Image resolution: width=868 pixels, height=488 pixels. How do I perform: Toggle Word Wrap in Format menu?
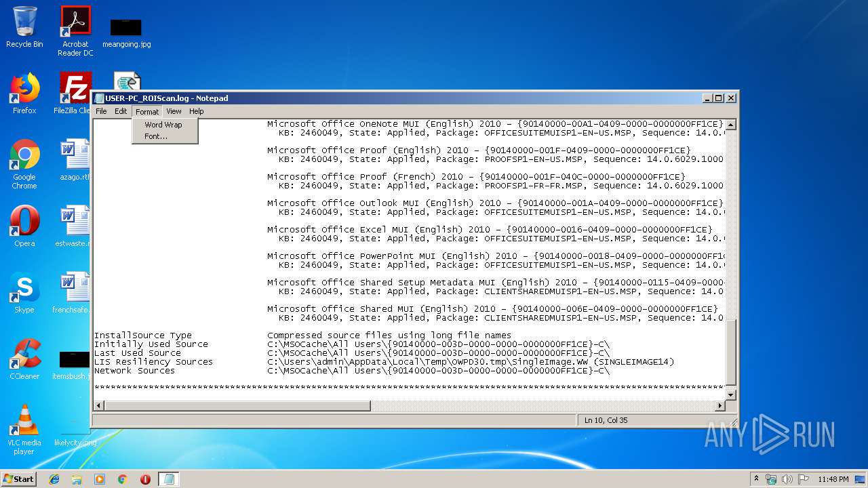pos(164,125)
